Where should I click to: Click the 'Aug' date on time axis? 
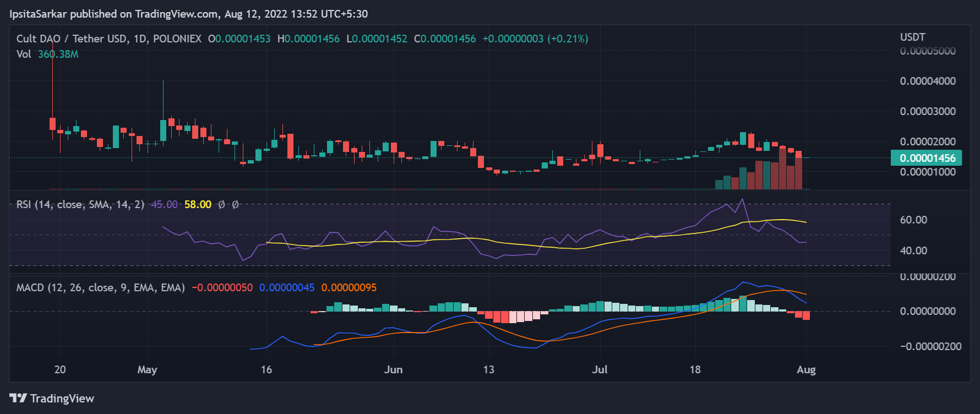point(806,369)
